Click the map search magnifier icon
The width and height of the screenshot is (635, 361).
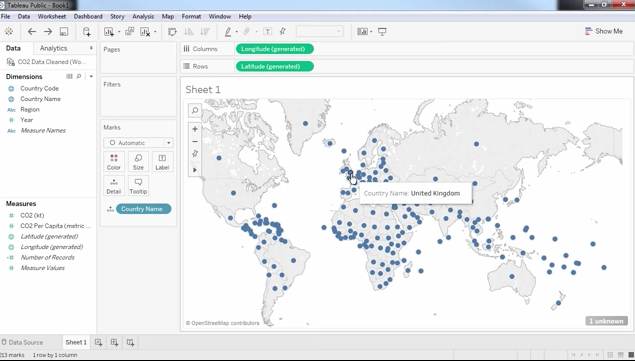195,110
